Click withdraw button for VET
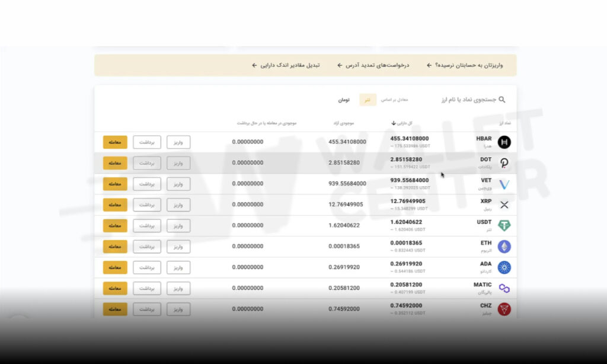The width and height of the screenshot is (607, 364). [147, 184]
